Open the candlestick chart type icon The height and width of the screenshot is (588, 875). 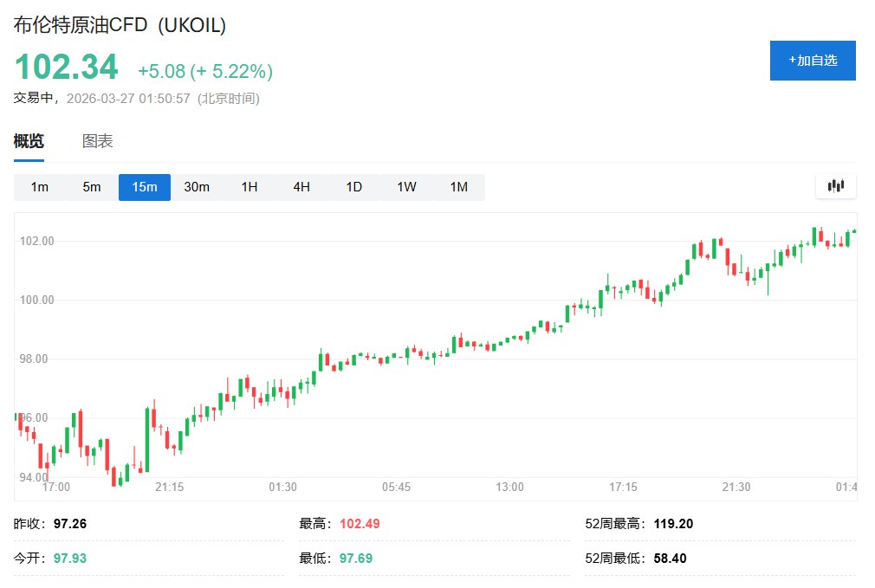[836, 186]
